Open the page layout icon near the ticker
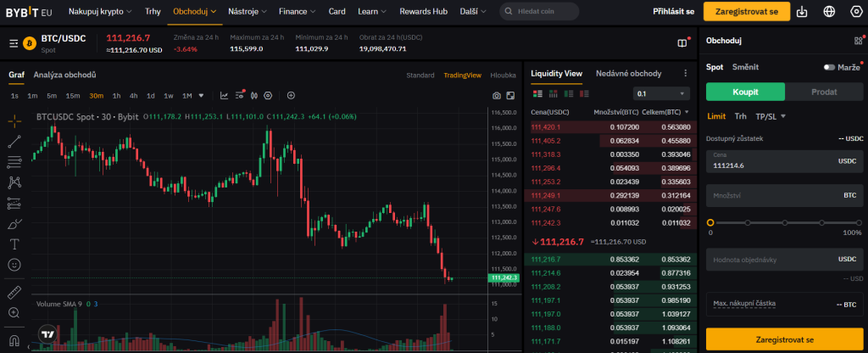Image resolution: width=868 pixels, height=353 pixels. pyautogui.click(x=682, y=43)
